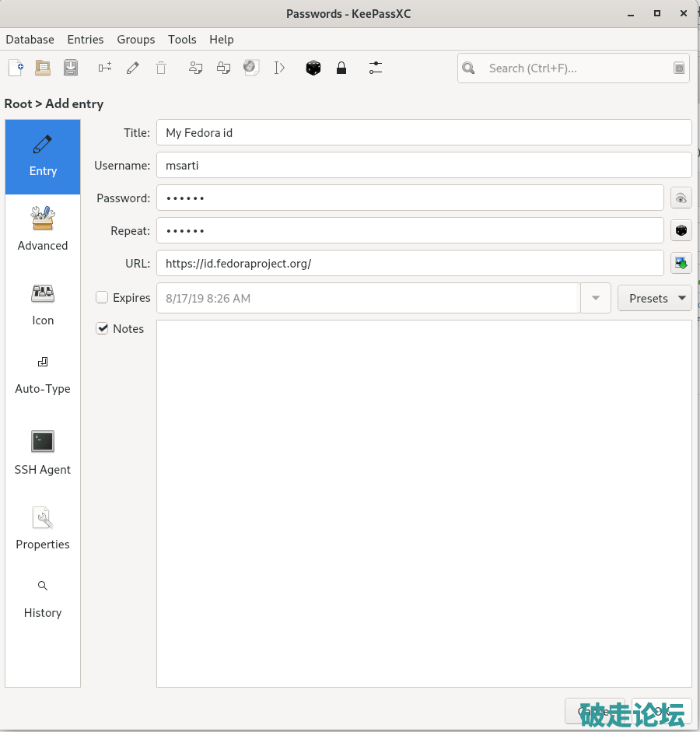Open the Auto-Type section
The image size is (700, 732).
click(43, 375)
